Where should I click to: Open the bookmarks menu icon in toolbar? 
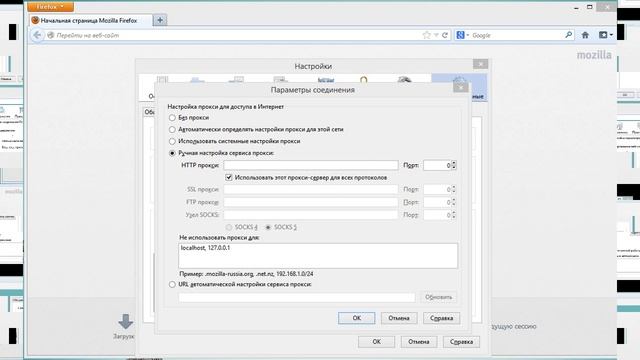603,35
